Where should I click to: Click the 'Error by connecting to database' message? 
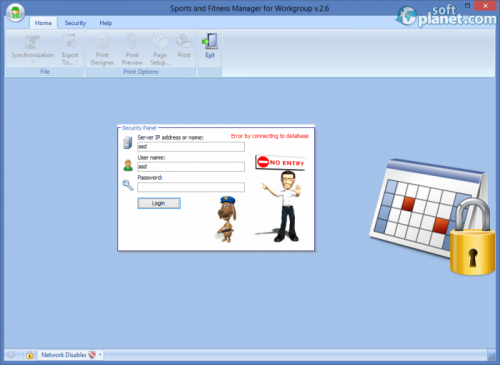[270, 136]
